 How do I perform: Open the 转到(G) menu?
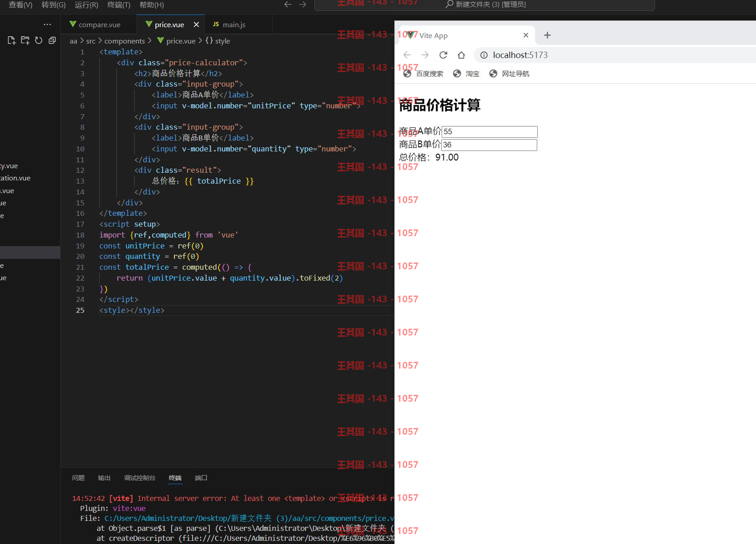[53, 5]
